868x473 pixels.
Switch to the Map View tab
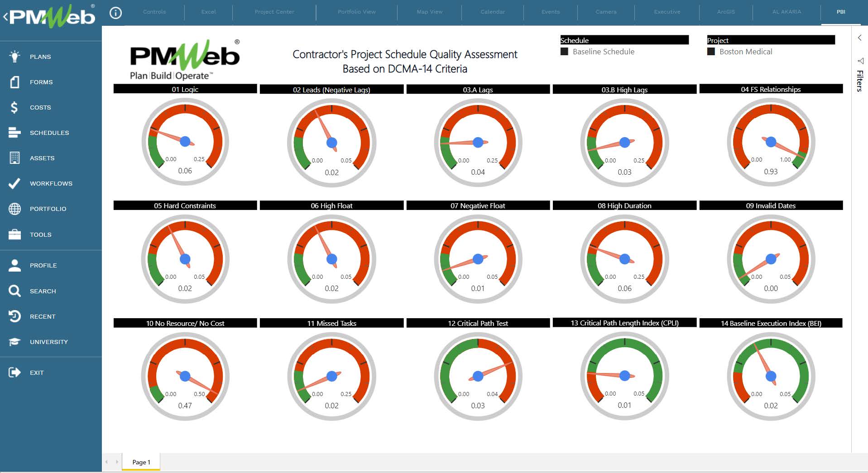pos(430,12)
